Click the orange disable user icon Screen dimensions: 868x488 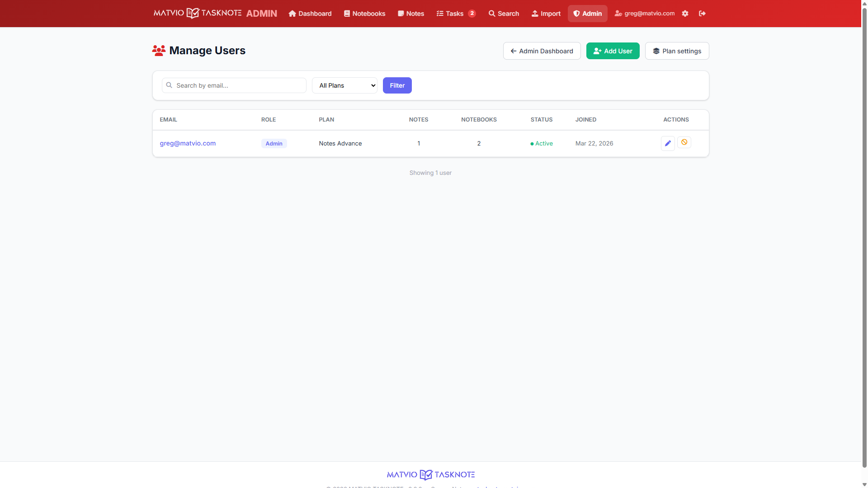(684, 142)
